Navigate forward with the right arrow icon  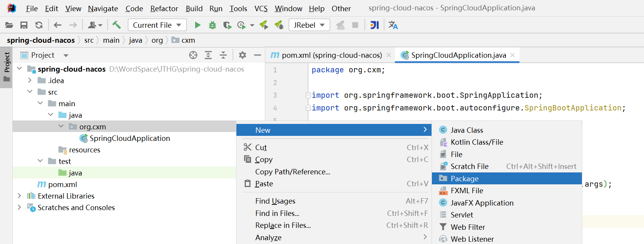coord(73,25)
